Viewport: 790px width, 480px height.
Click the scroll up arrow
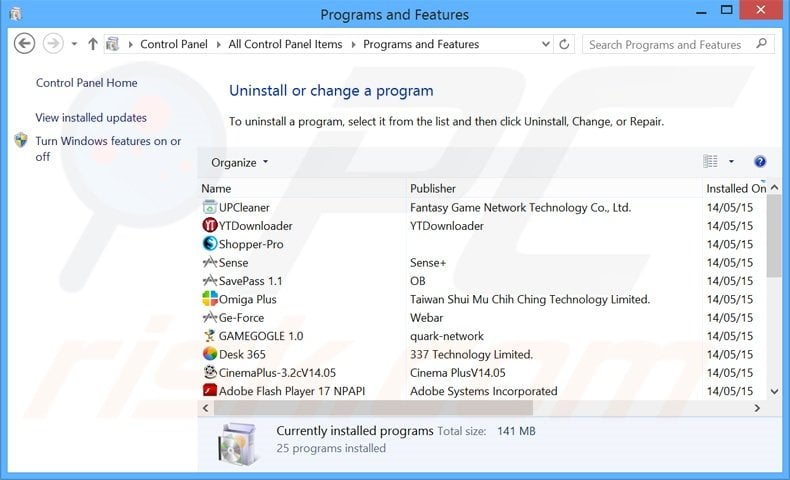pyautogui.click(x=774, y=187)
